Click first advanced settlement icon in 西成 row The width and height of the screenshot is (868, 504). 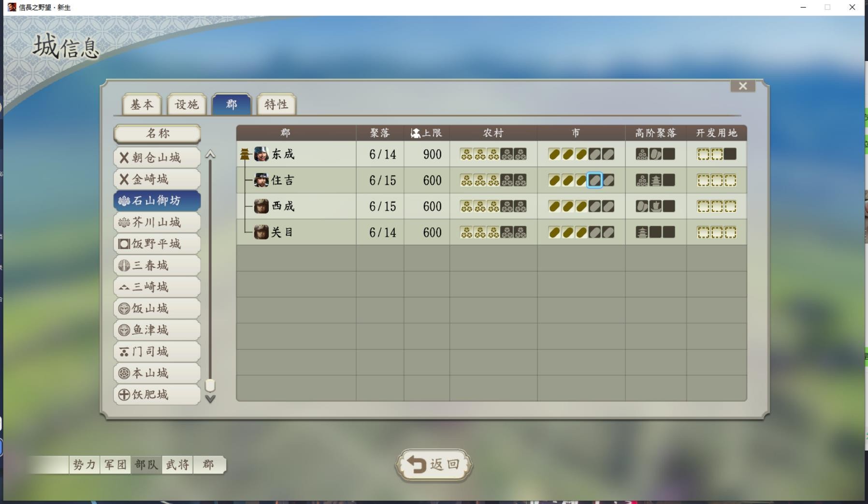[x=642, y=206]
